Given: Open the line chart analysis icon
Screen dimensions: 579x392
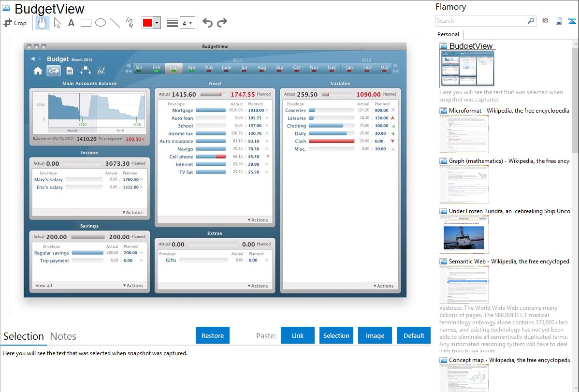Looking at the screenshot, I should click(101, 71).
